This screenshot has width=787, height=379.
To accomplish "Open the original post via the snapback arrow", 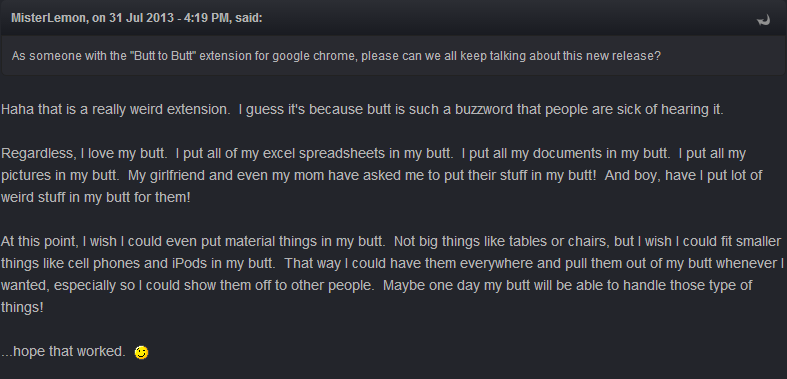I will (763, 20).
